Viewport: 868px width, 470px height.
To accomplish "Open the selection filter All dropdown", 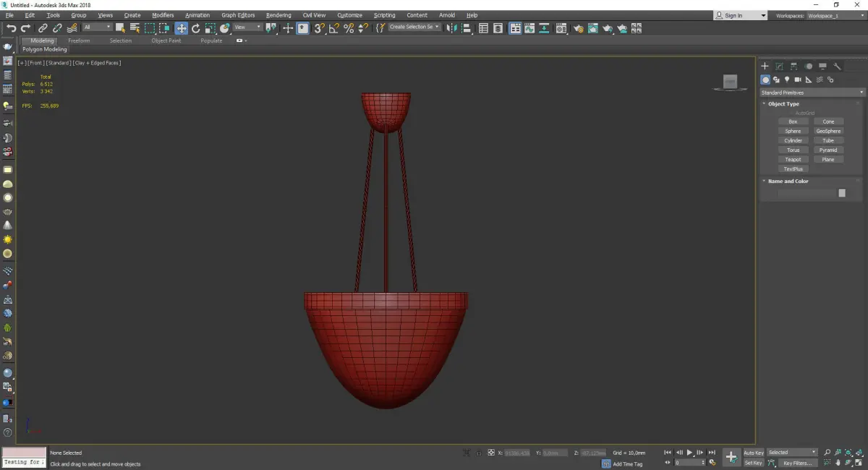I will click(97, 27).
